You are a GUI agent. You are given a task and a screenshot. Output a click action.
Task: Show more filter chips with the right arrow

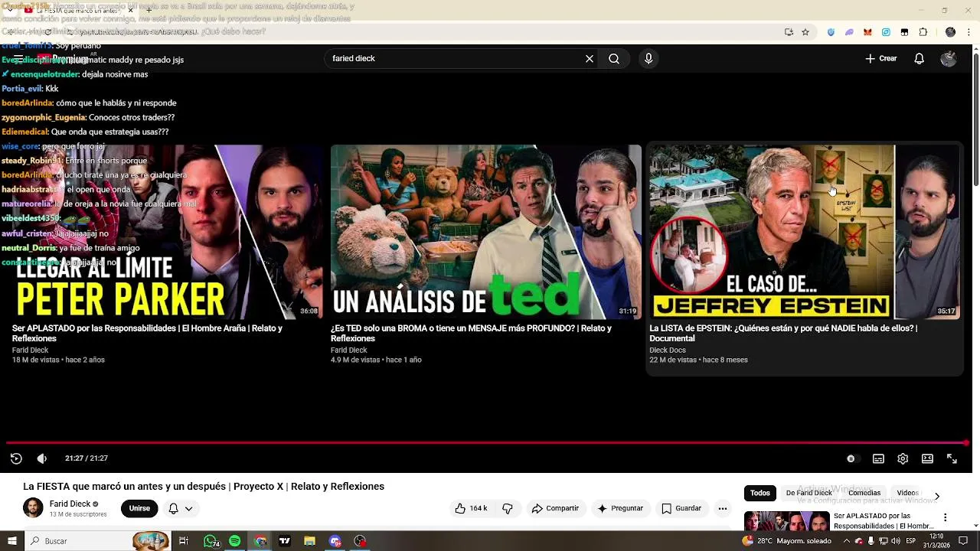point(936,496)
